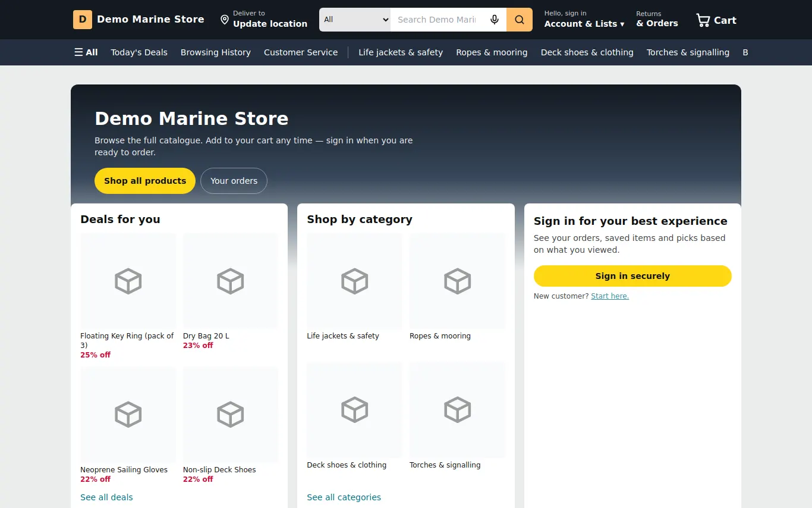Viewport: 812px width, 508px height.
Task: Select Life jackets & safety nav item
Action: pos(401,52)
